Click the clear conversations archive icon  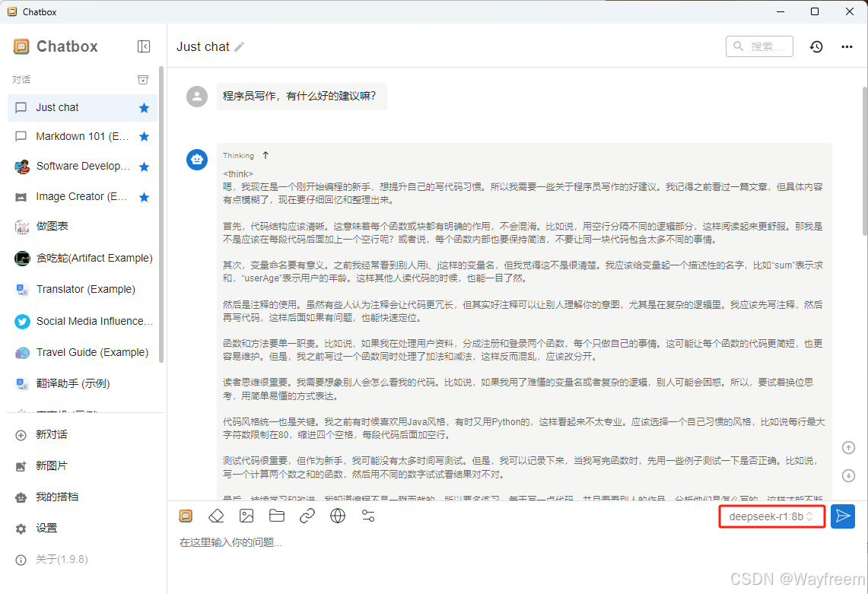[143, 80]
